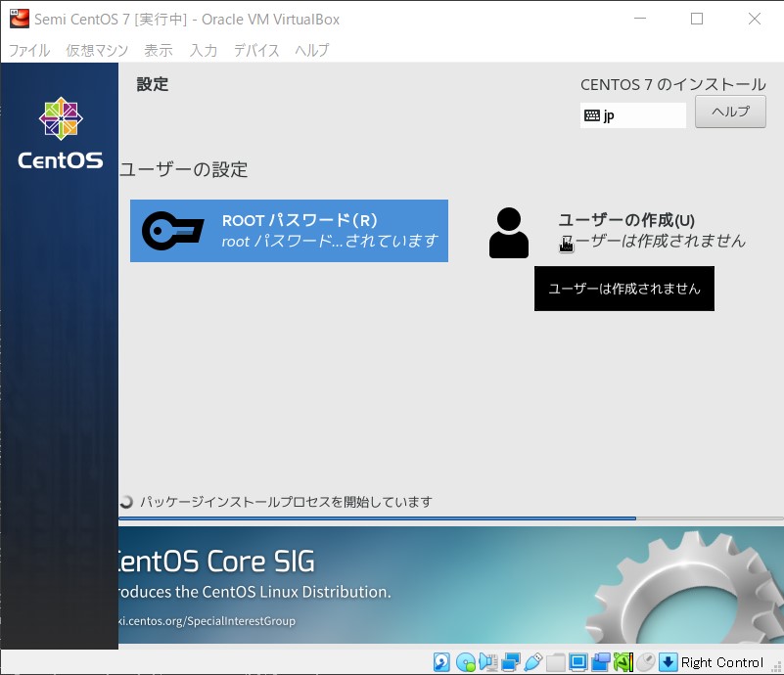This screenshot has height=675, width=784.
Task: Click the network adapter status icon
Action: click(x=511, y=662)
